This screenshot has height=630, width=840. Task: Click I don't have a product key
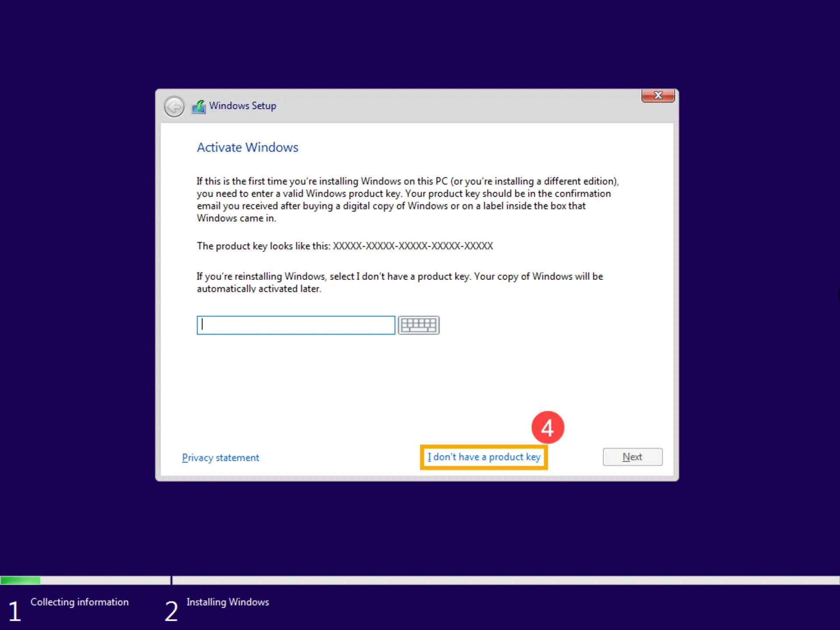tap(485, 457)
